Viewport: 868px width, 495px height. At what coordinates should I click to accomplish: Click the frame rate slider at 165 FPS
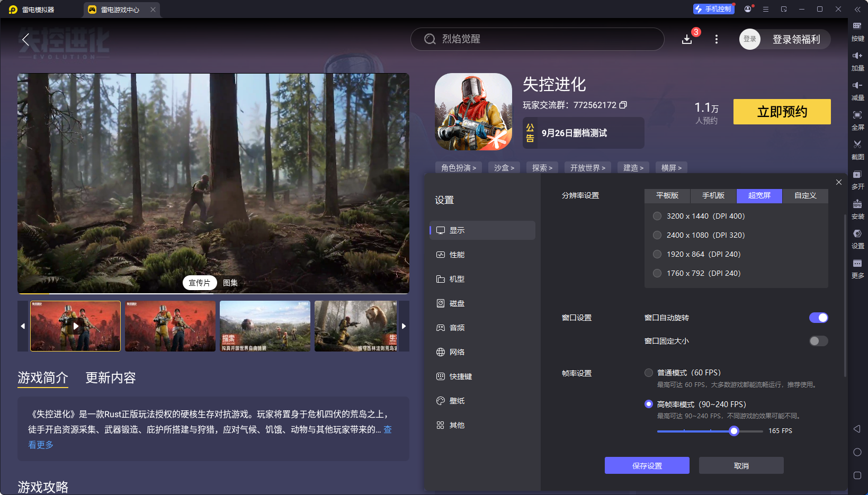point(733,431)
